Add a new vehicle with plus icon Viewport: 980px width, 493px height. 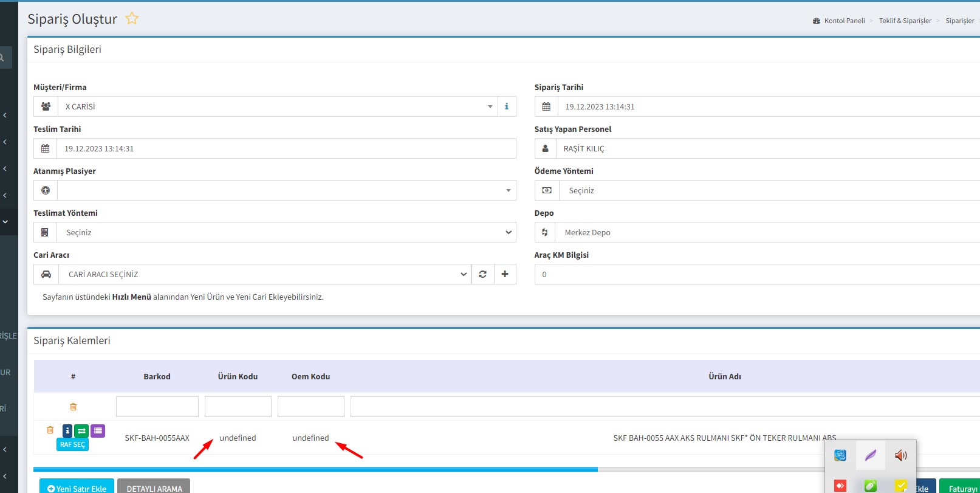pyautogui.click(x=505, y=274)
